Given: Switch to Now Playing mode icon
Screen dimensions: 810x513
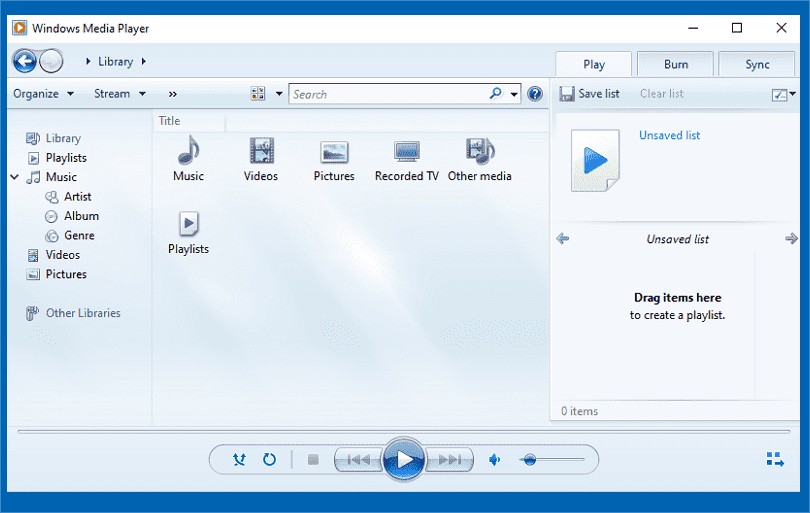Looking at the screenshot, I should pyautogui.click(x=775, y=459).
